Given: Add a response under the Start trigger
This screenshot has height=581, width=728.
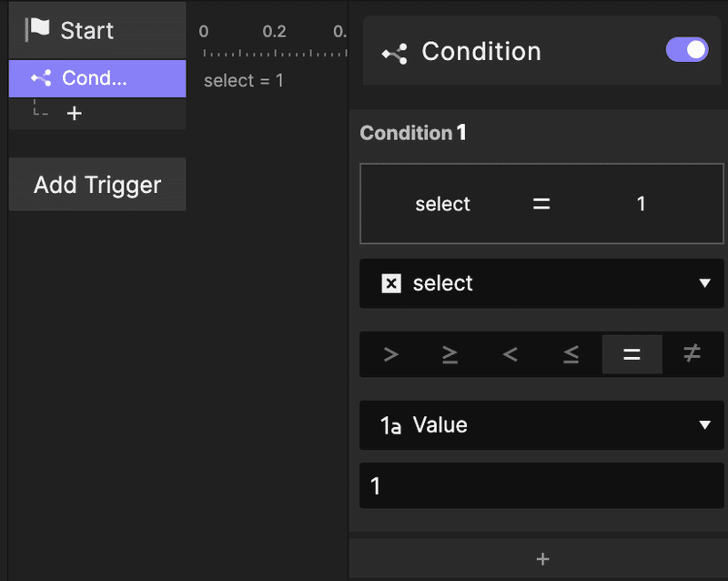Looking at the screenshot, I should (x=75, y=114).
